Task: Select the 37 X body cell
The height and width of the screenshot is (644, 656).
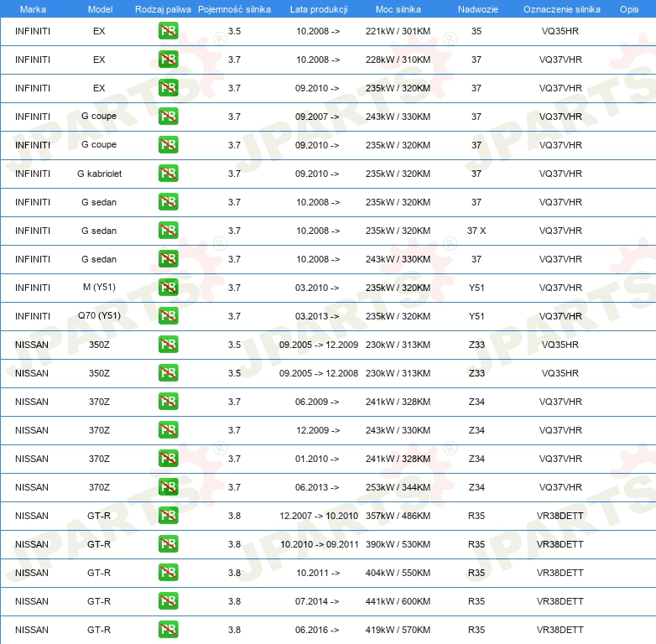Action: tap(476, 231)
